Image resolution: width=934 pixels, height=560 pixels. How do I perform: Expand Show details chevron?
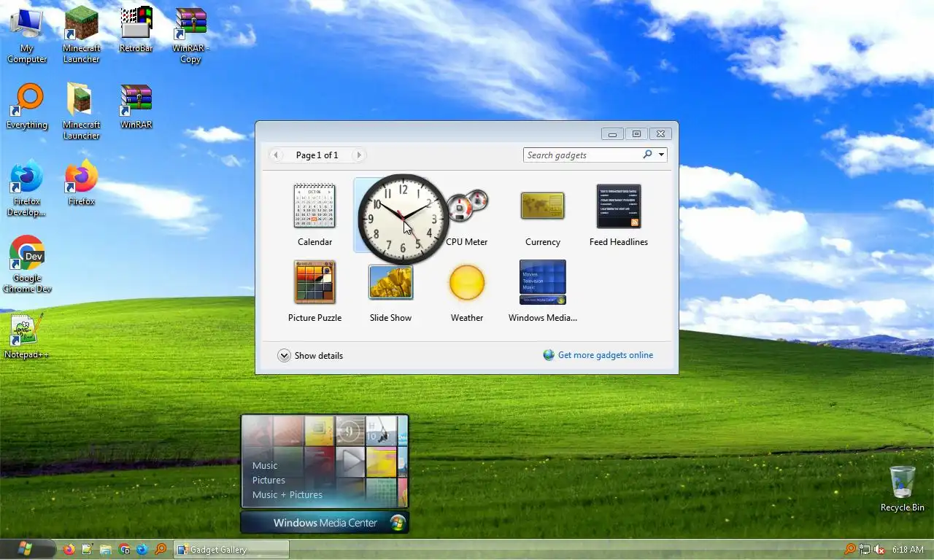284,355
